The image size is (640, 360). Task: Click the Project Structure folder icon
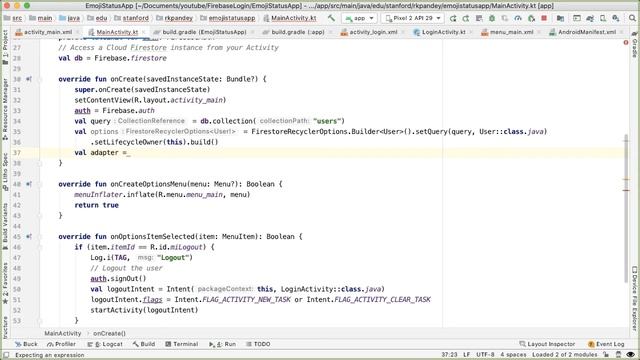point(560,18)
